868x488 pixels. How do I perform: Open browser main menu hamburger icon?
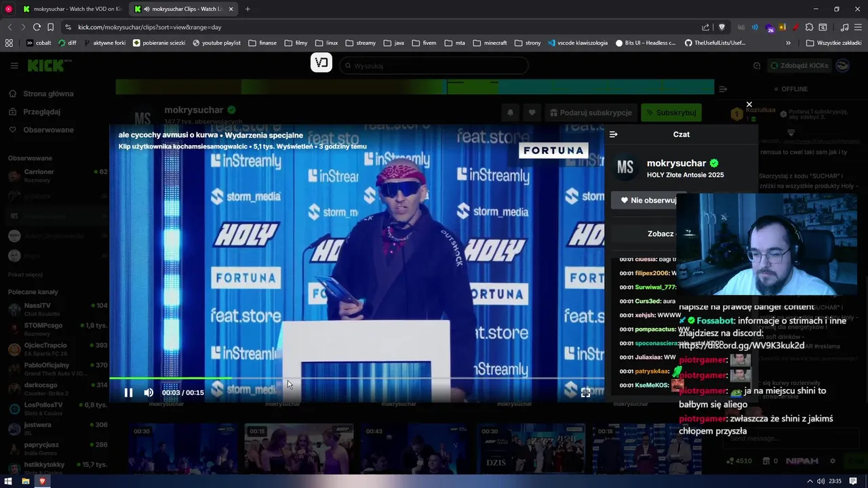859,27
